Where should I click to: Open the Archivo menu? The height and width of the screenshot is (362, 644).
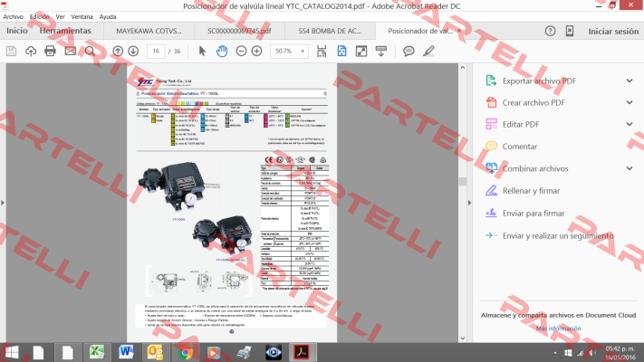14,17
